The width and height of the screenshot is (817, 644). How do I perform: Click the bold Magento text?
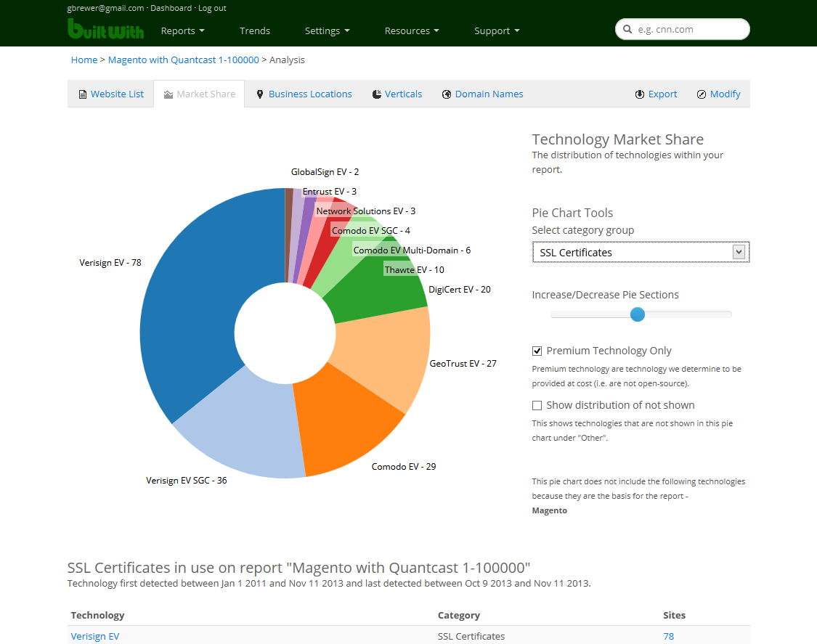click(x=549, y=510)
